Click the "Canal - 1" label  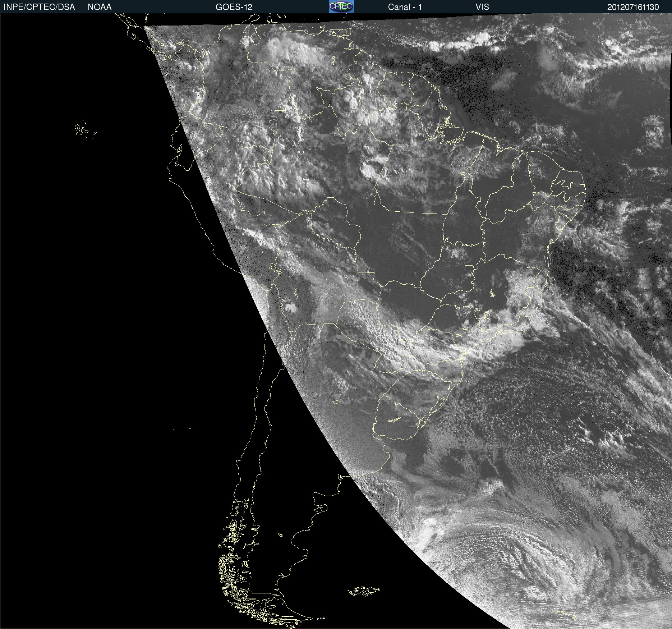[x=405, y=7]
